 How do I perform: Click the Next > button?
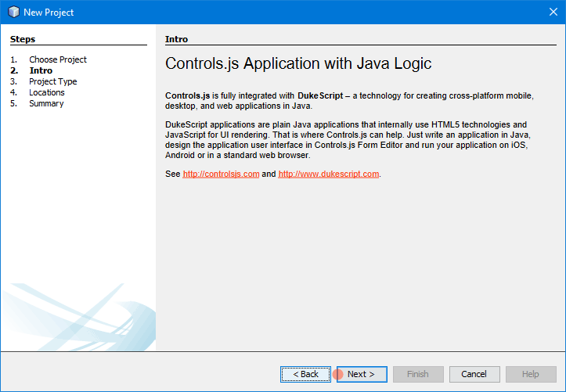click(362, 374)
